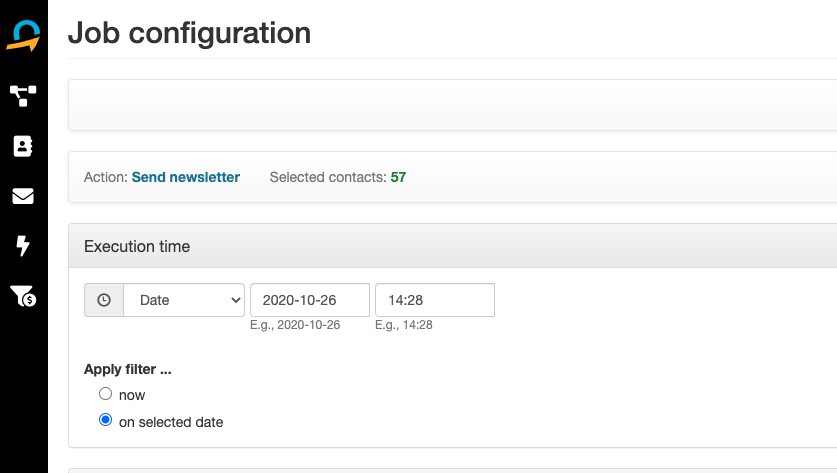Select the "on selected date" radio button
Screen dimensions: 837x473
[105, 421]
